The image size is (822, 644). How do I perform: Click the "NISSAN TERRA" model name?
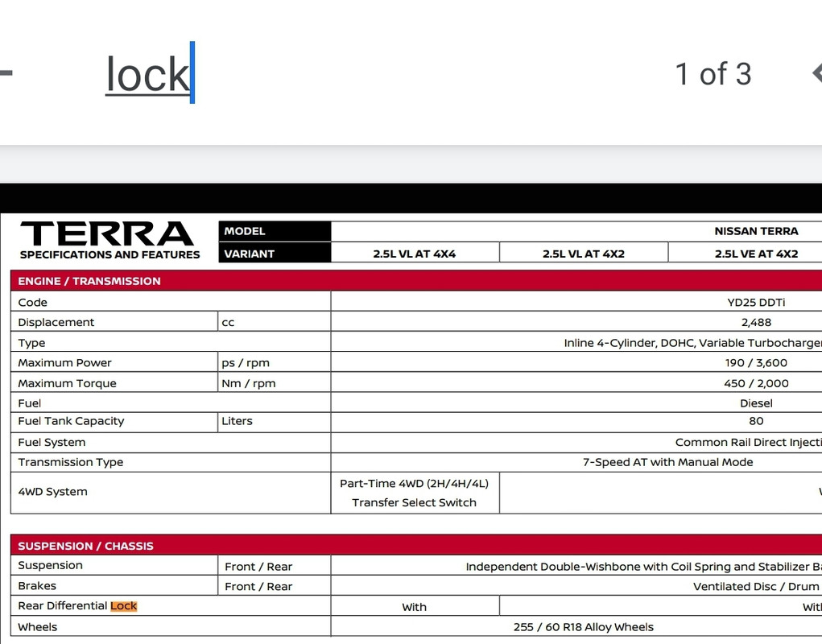[x=756, y=231]
